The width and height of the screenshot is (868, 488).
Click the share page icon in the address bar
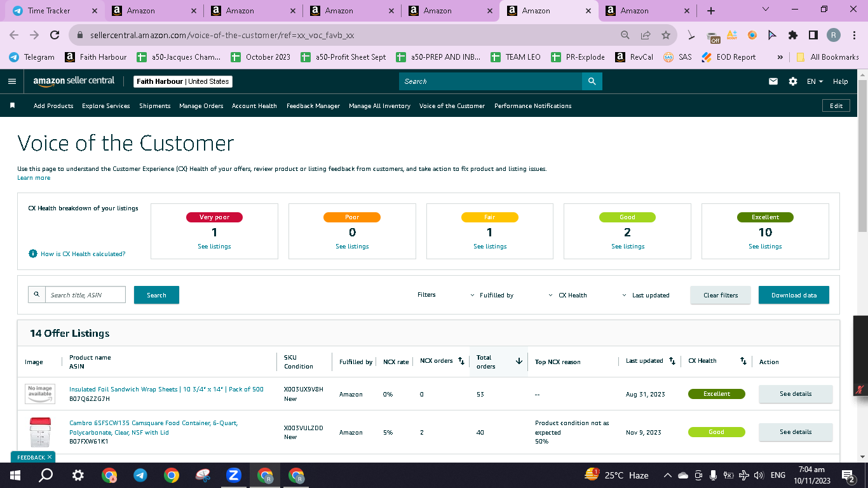coord(646,36)
